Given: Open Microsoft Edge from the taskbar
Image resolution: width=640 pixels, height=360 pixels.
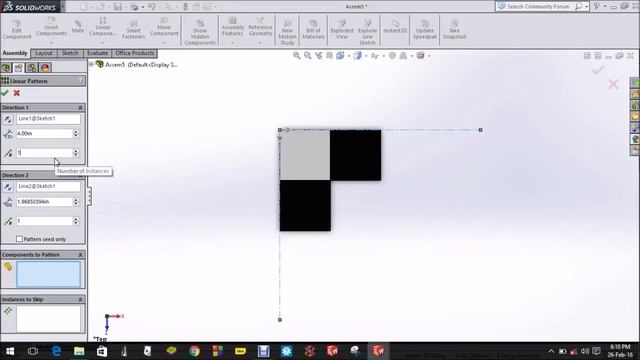Looking at the screenshot, I should 56,351.
